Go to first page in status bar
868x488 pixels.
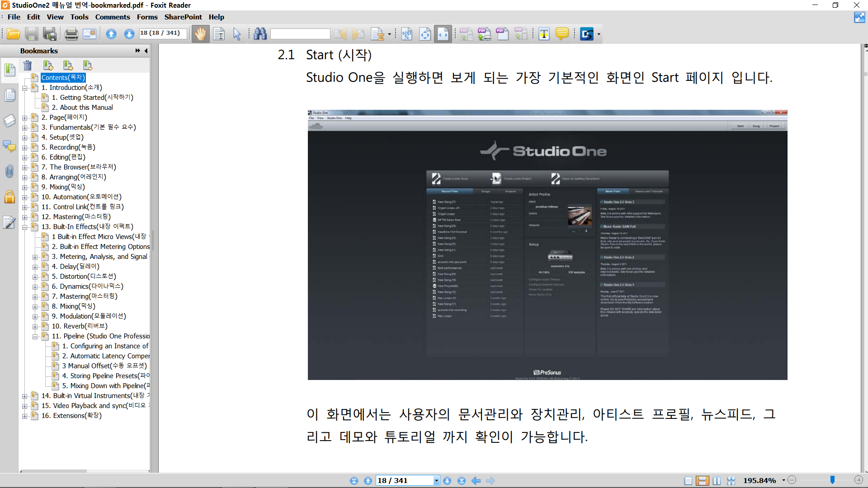(354, 481)
